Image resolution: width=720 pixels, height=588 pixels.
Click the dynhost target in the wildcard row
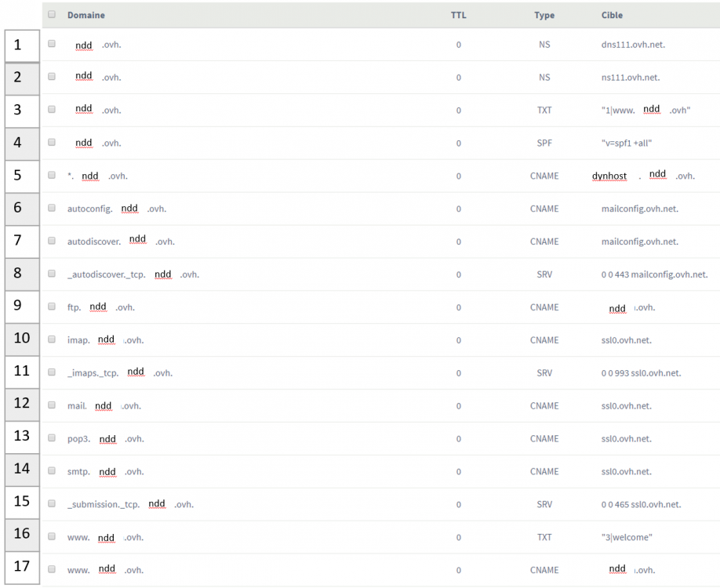(x=609, y=176)
